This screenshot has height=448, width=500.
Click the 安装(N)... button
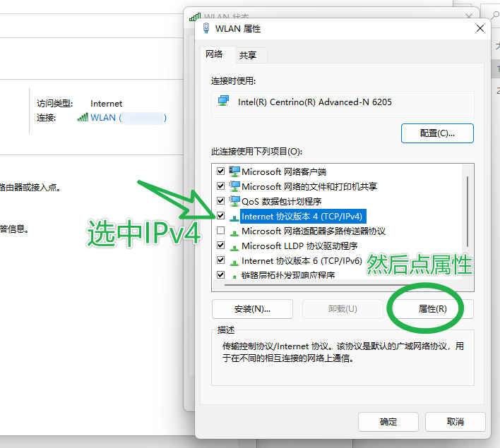[x=252, y=309]
